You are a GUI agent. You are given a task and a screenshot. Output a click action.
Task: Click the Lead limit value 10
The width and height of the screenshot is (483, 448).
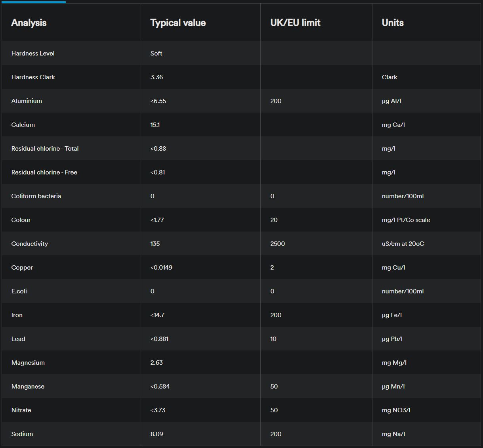point(273,339)
